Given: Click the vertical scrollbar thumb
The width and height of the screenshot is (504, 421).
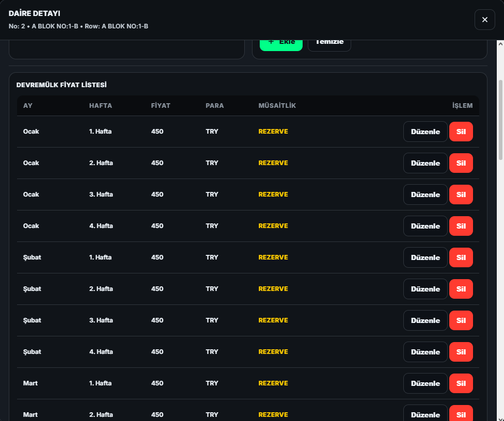Looking at the screenshot, I should [500, 119].
